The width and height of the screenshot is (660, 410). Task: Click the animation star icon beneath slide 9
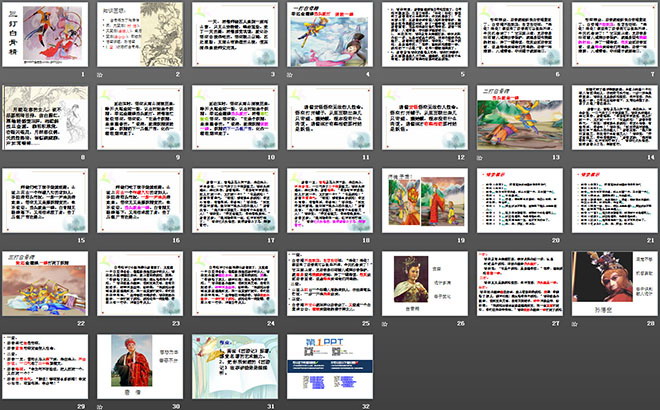coord(101,158)
